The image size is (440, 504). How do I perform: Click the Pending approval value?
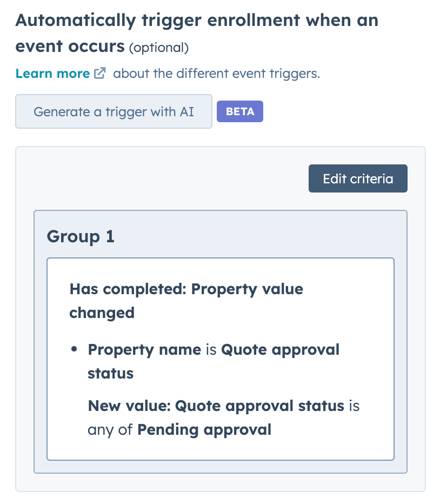pos(204,430)
